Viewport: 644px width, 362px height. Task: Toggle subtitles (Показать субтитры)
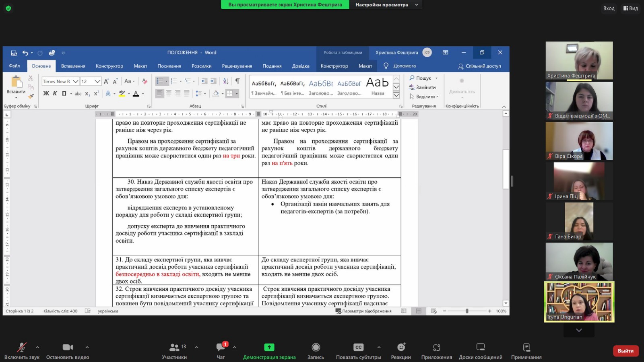tap(358, 351)
